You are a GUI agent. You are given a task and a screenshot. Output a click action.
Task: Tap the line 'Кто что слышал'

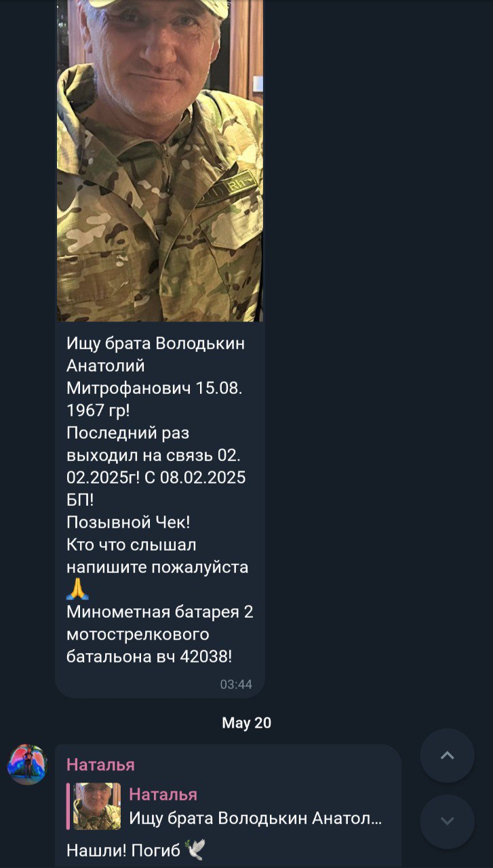[132, 545]
